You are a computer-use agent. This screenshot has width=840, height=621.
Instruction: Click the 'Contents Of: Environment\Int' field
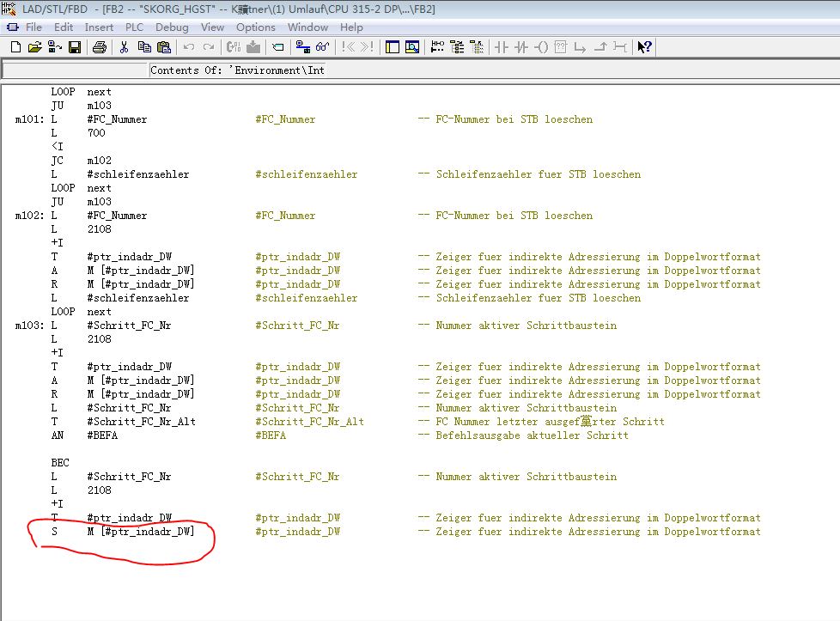click(237, 70)
